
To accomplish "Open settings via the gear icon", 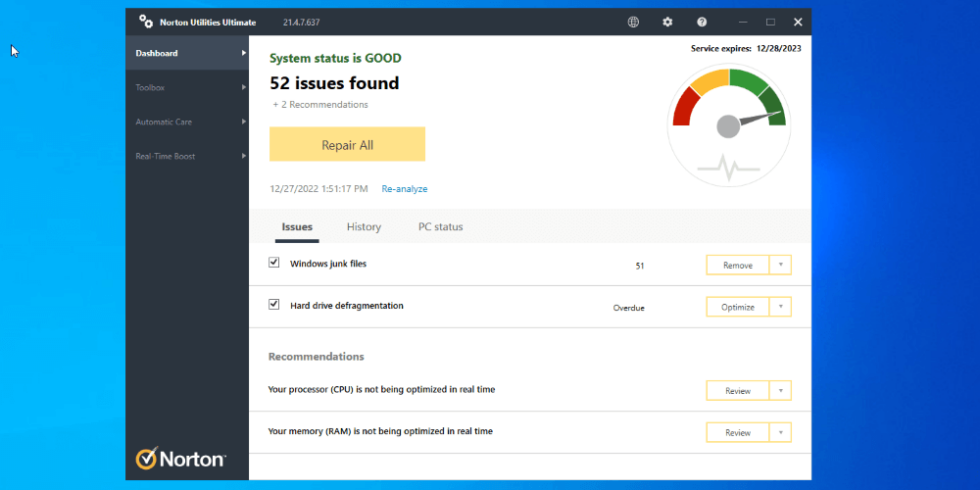I will pos(668,22).
